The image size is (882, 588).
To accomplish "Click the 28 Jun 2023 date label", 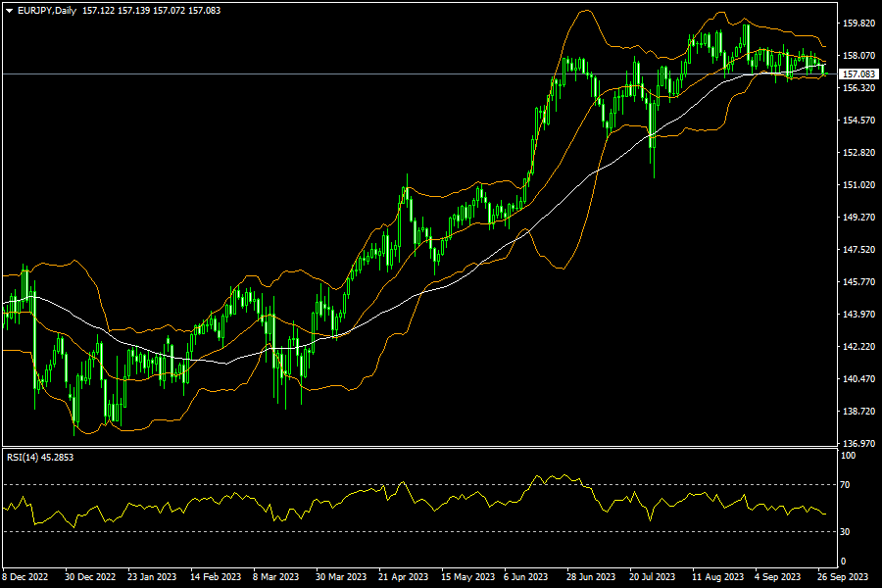I will click(591, 577).
